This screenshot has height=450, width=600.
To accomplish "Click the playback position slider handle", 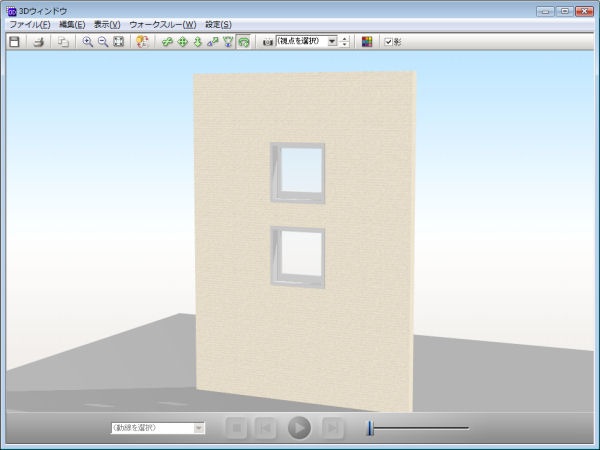I will pyautogui.click(x=370, y=428).
